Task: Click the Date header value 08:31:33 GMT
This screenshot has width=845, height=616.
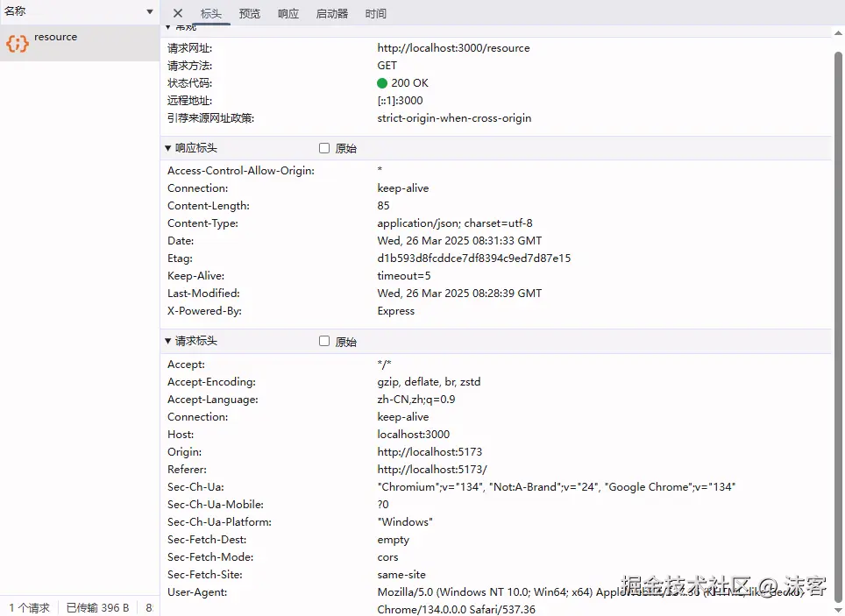Action: pyautogui.click(x=459, y=241)
